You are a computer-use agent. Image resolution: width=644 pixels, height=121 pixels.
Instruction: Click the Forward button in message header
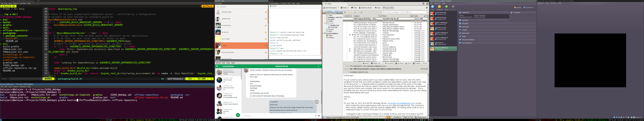pyautogui.click(x=389, y=63)
